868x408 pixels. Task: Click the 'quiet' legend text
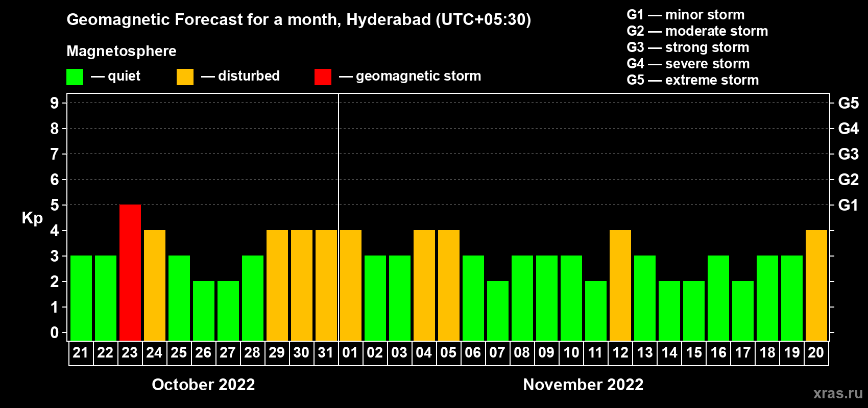point(124,76)
